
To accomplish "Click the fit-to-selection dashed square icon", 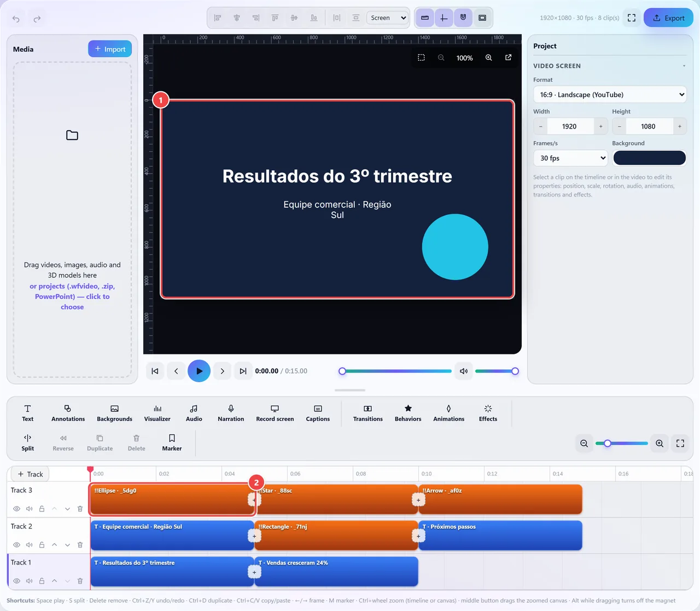I will pos(421,58).
